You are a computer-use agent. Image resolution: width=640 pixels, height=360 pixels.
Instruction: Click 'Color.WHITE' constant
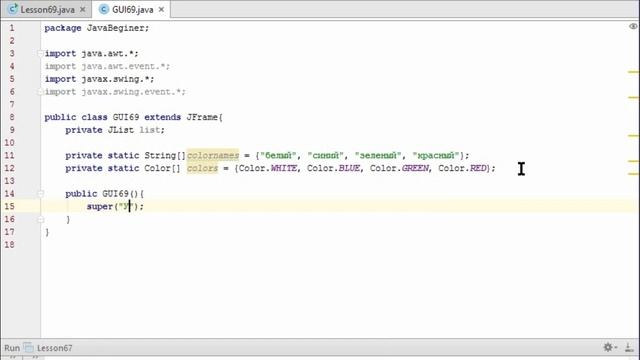(267, 168)
